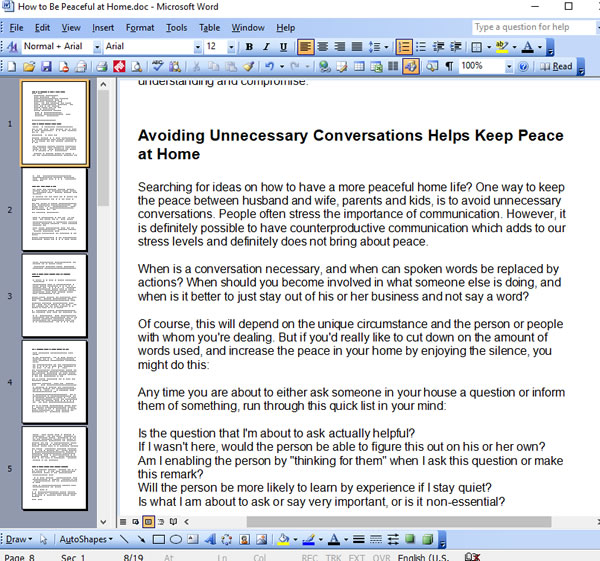Open Dash Style options

(376, 540)
